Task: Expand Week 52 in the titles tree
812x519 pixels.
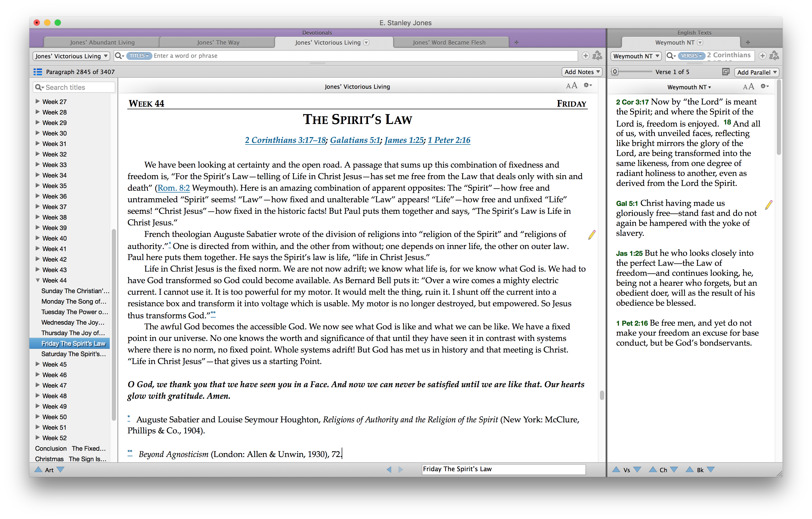Action: pyautogui.click(x=38, y=437)
